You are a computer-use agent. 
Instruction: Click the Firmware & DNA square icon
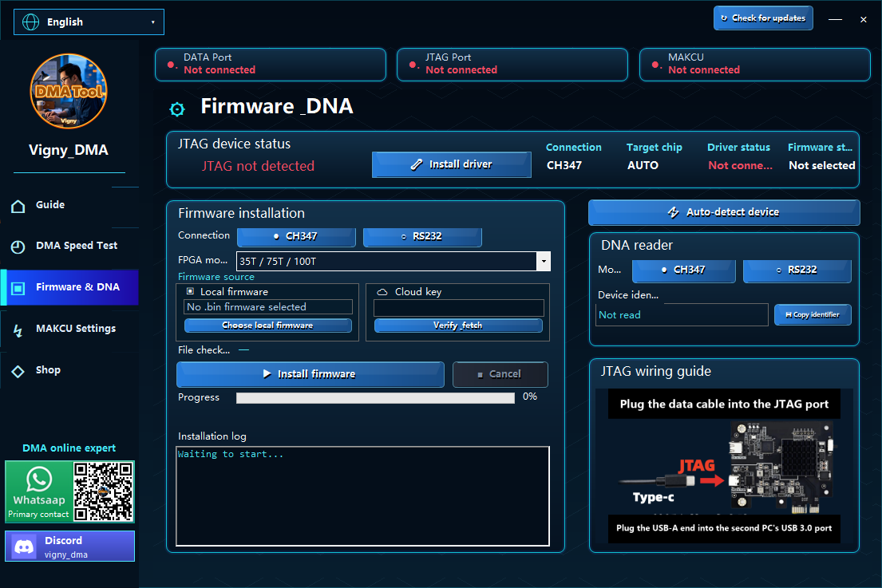18,288
